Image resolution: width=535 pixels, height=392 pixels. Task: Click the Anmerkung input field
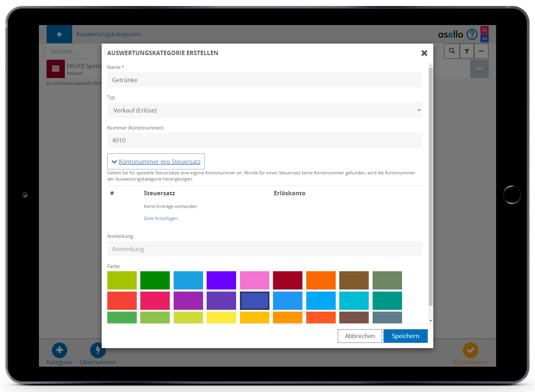pyautogui.click(x=265, y=249)
